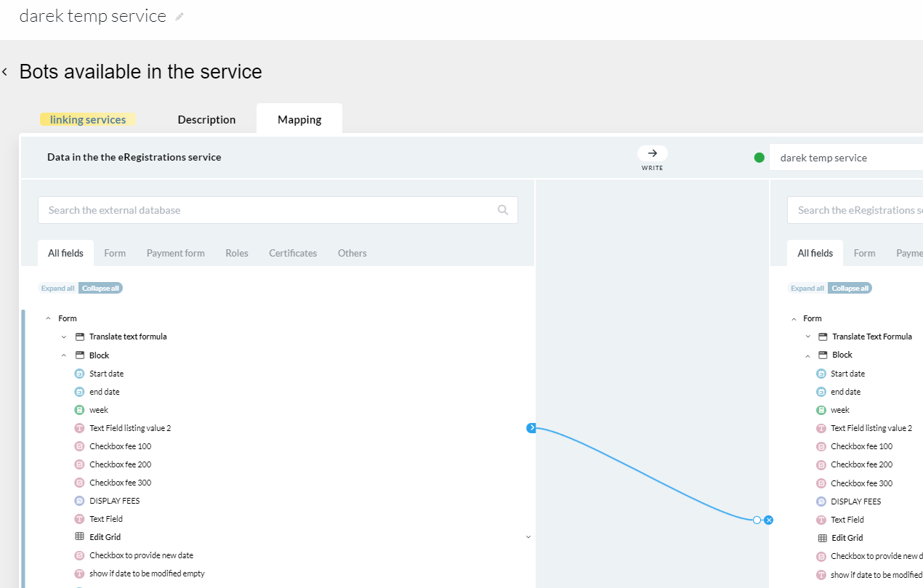
Task: Click the Write direction arrow button
Action: (x=652, y=153)
